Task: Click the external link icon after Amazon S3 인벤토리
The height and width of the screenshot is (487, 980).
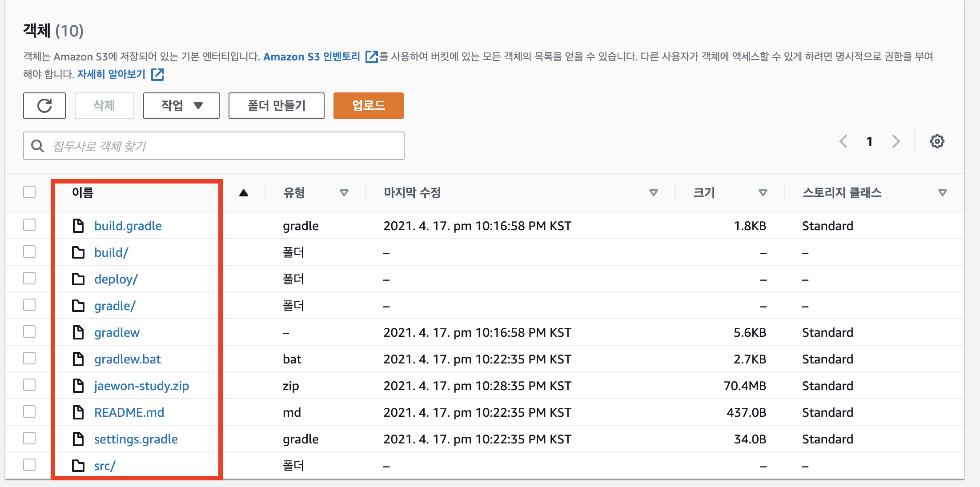Action: [371, 57]
